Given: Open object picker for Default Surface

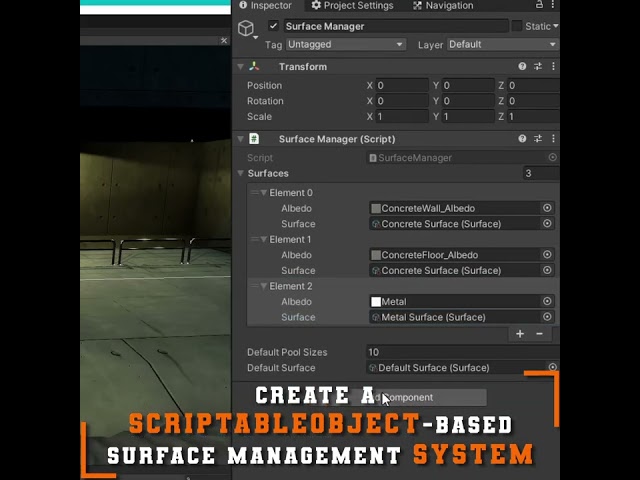Looking at the screenshot, I should click(x=552, y=367).
